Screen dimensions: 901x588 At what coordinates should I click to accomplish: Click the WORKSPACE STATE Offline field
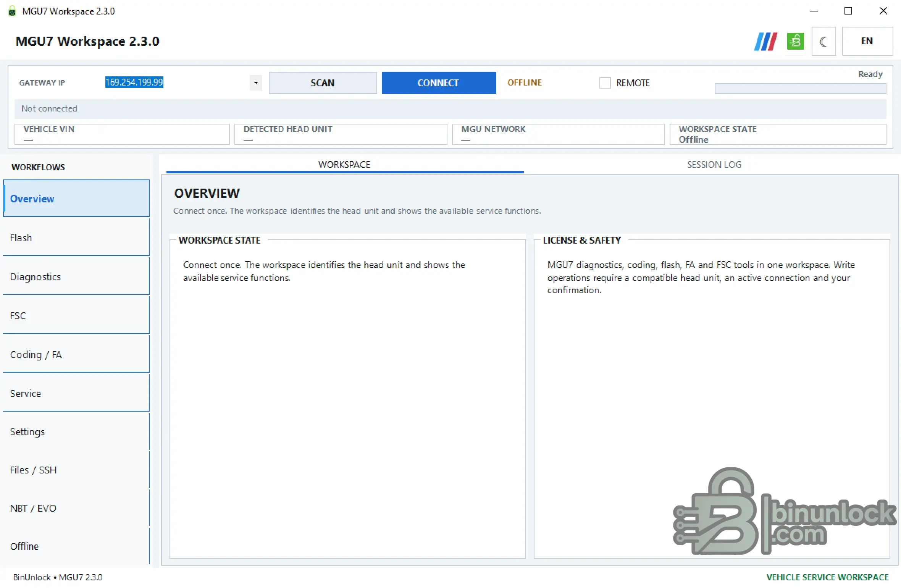click(778, 134)
